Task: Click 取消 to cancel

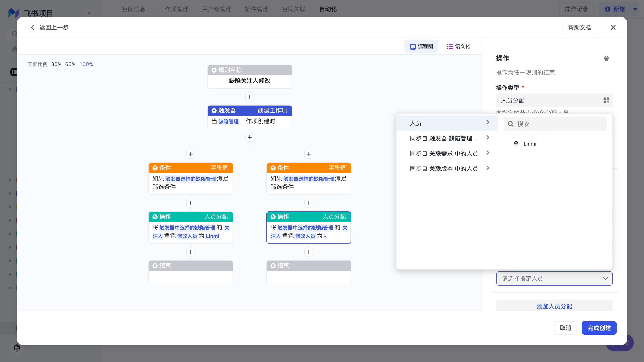Action: point(565,328)
